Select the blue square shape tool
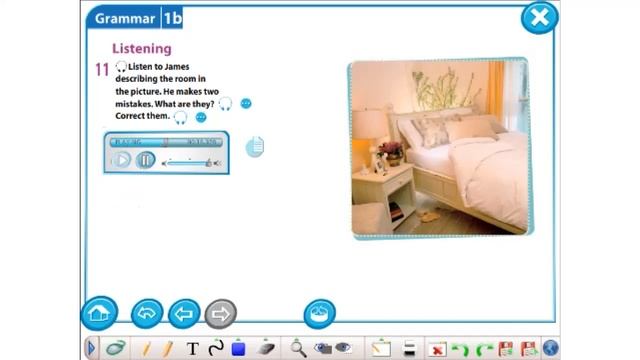 coord(238,348)
